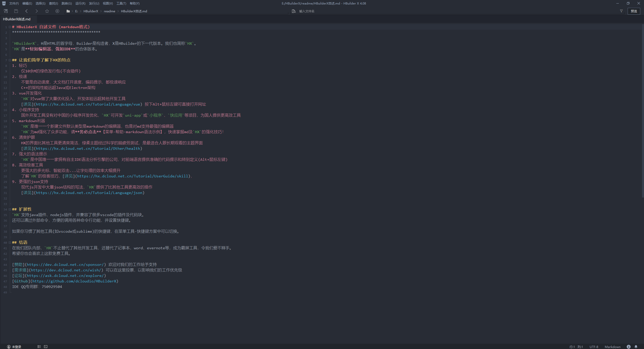Open Markdown language mode selector
Image resolution: width=644 pixels, height=349 pixels.
point(612,347)
